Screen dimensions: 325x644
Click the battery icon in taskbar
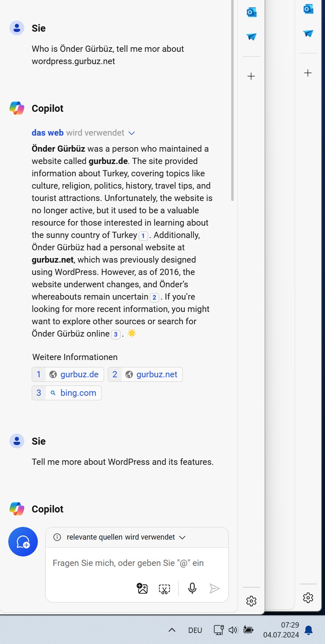coord(248,630)
